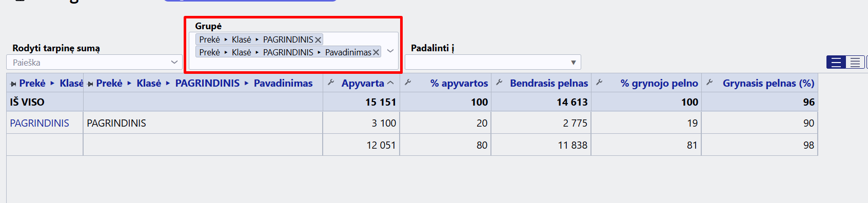Open wrench settings for Grynasis pelnas (%) column
Viewport: 868px width, 203px height.
click(x=709, y=83)
